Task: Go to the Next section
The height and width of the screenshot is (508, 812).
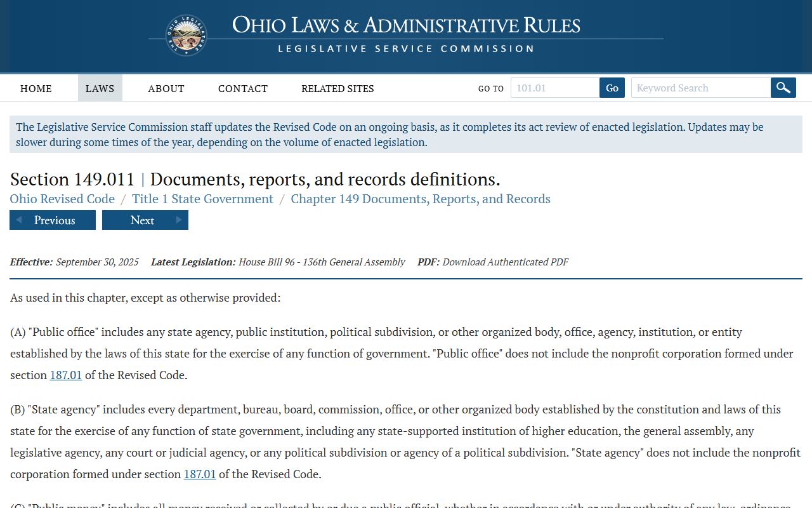Action: pos(145,220)
